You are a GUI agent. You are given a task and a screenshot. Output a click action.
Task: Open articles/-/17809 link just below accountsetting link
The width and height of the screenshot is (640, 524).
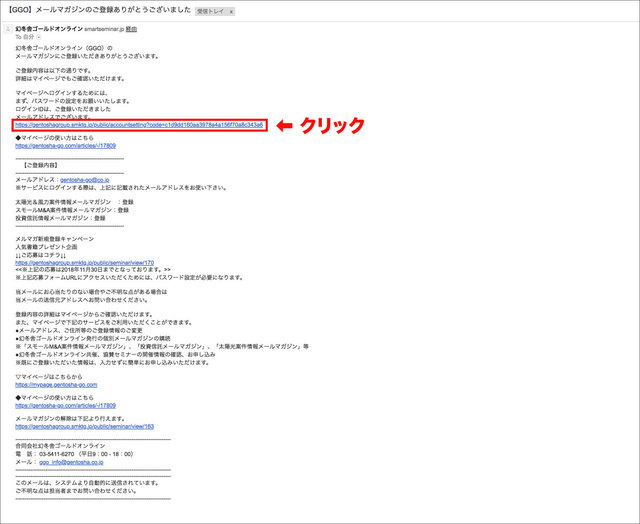coord(65,145)
